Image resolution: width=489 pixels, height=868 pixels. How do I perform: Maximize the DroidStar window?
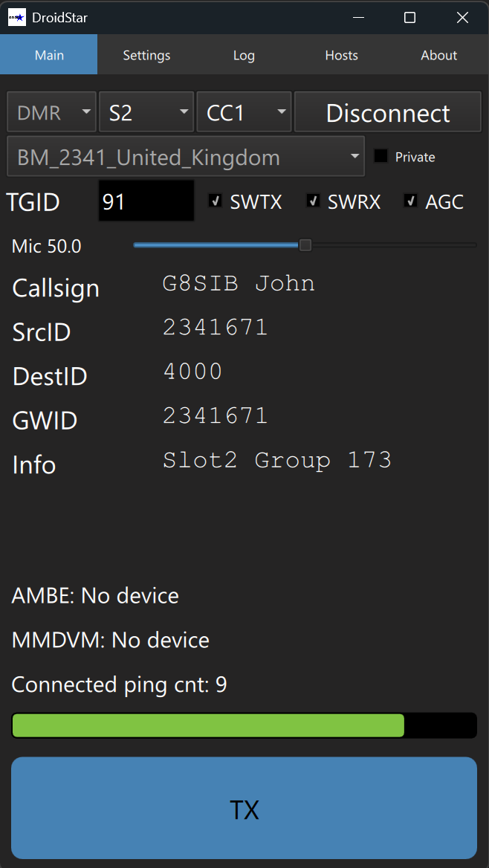[409, 18]
